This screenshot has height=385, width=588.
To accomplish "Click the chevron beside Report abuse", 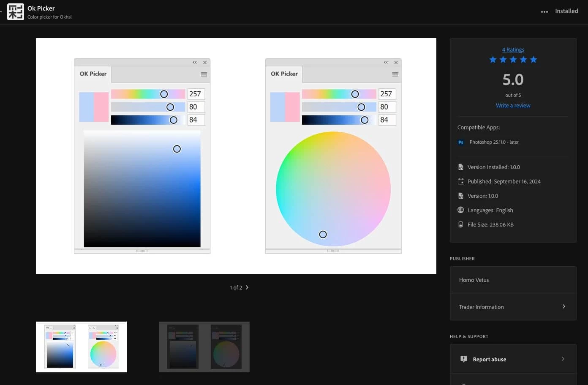I will pos(563,359).
